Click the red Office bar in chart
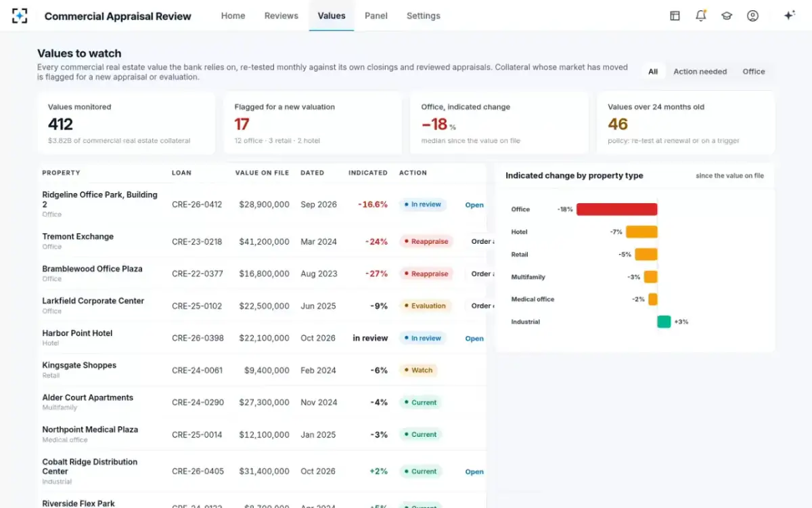 616,209
